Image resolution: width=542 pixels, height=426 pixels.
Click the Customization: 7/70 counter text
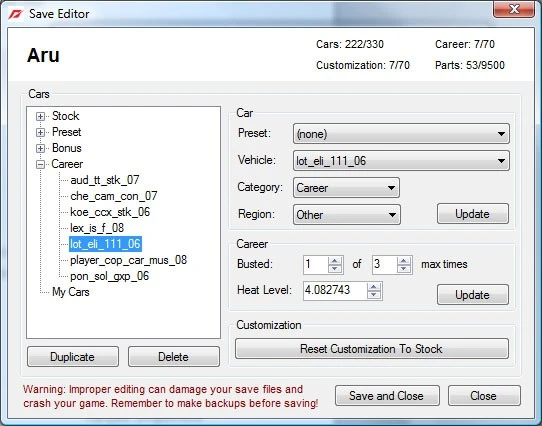click(363, 65)
